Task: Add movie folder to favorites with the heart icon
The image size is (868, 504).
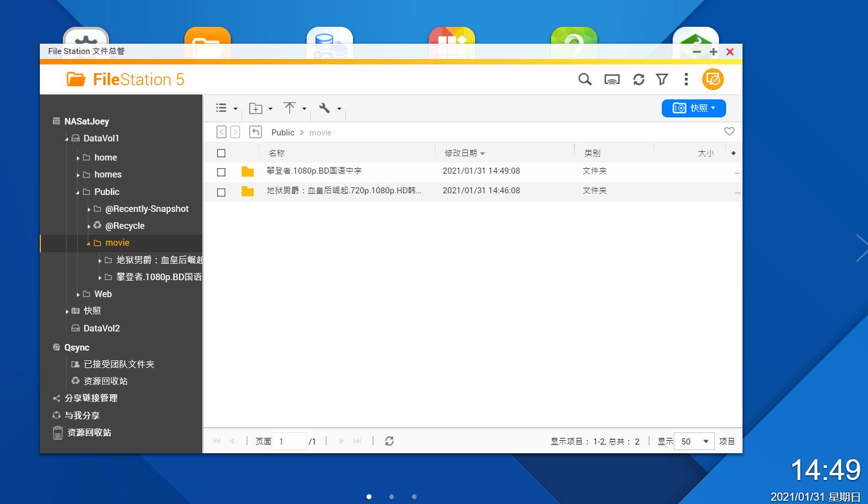Action: click(x=729, y=131)
